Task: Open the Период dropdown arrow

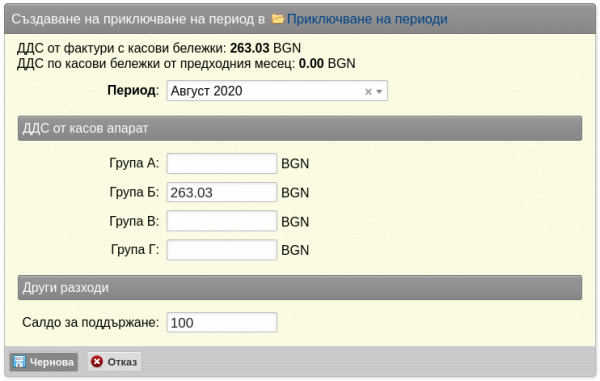Action: click(x=379, y=91)
